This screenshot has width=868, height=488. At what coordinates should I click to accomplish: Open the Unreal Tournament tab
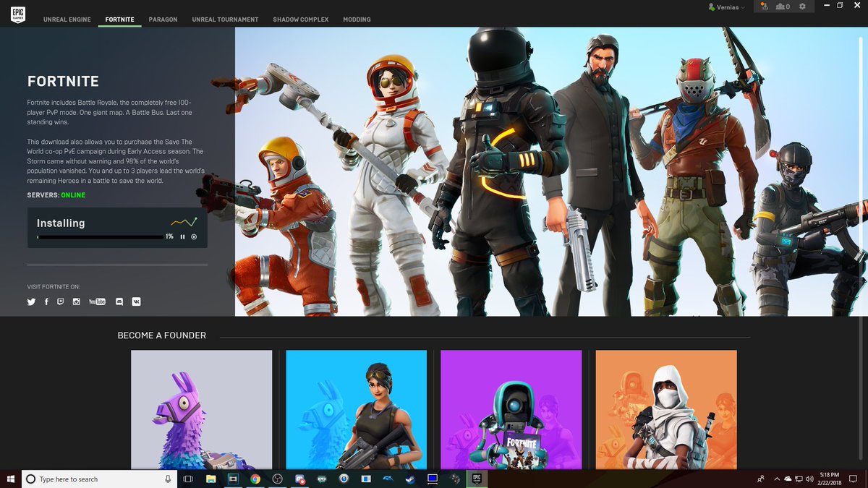point(225,20)
